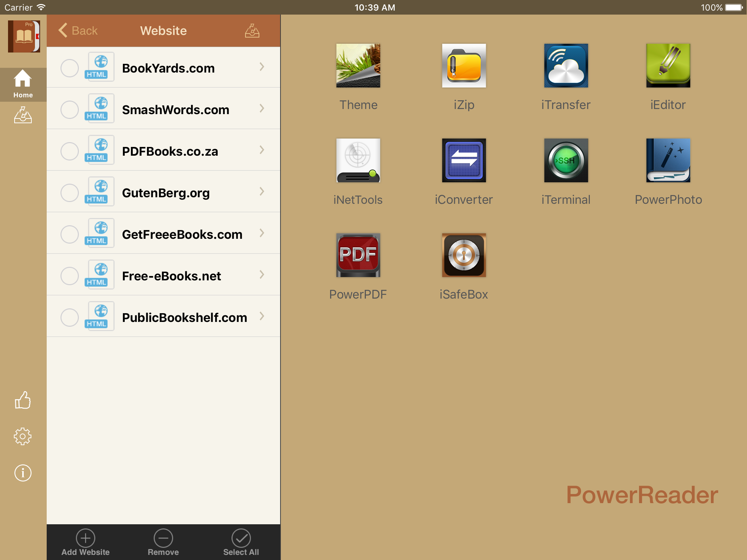Image resolution: width=747 pixels, height=560 pixels.
Task: Open PDFBooks.co.za chevron arrow
Action: coord(262,150)
